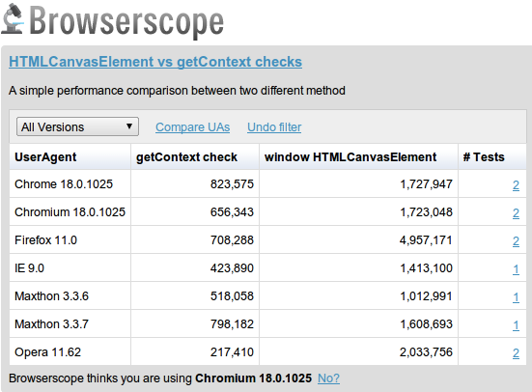Click the getContext check column header
Screen dimensions: 532x392
tap(186, 157)
